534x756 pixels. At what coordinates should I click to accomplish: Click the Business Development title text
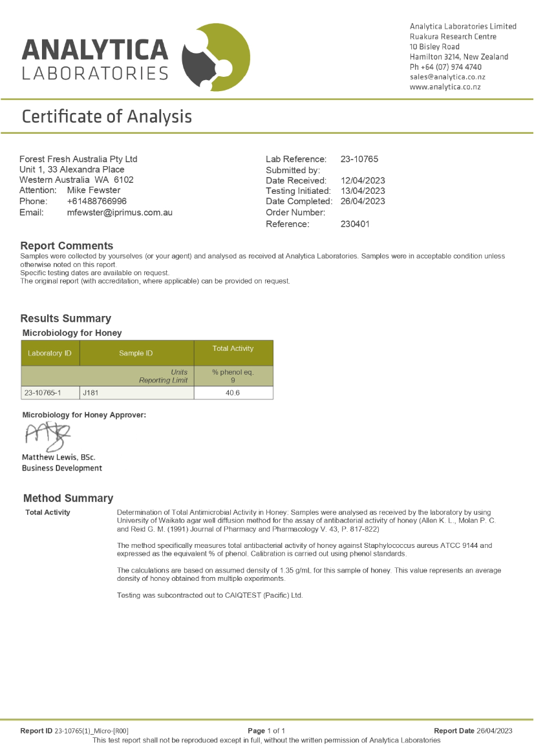click(x=62, y=468)
